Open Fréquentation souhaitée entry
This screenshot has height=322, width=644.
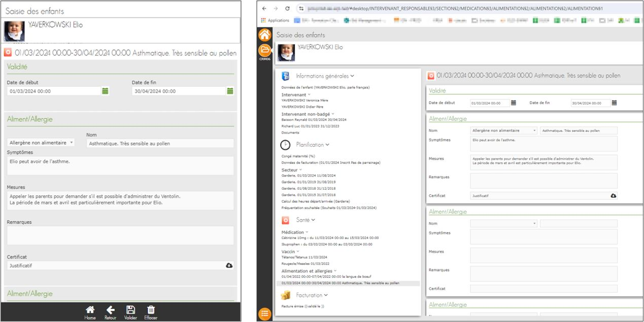[329, 208]
